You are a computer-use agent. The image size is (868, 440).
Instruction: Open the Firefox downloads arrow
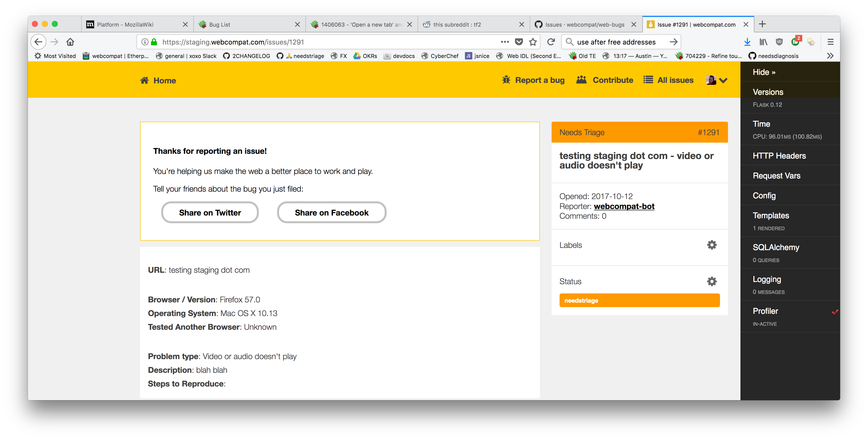[x=747, y=42]
